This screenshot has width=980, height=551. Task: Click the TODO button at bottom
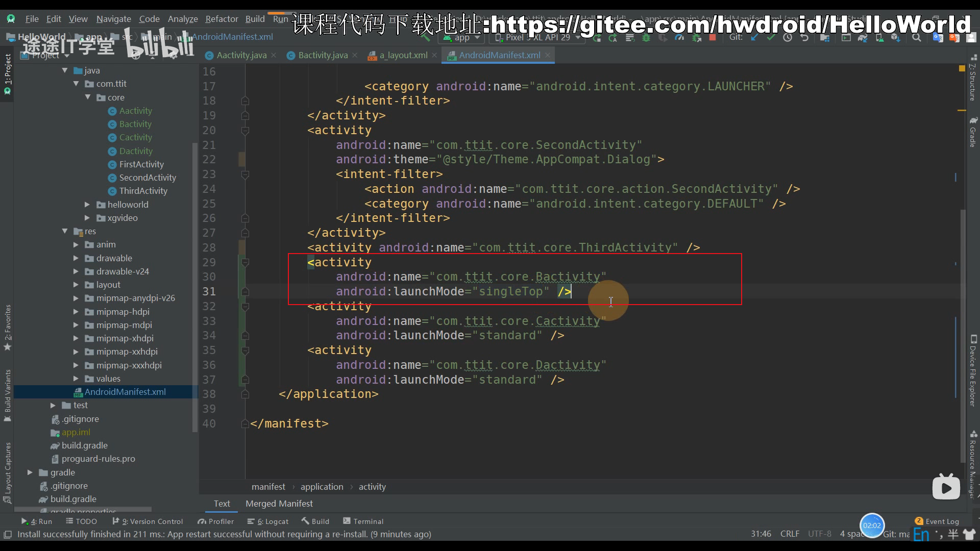(x=80, y=521)
